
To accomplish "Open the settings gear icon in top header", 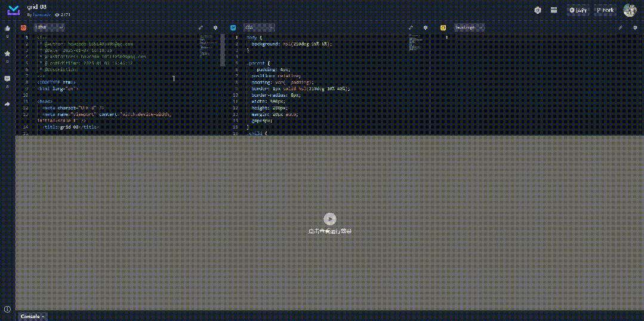I will click(x=538, y=10).
